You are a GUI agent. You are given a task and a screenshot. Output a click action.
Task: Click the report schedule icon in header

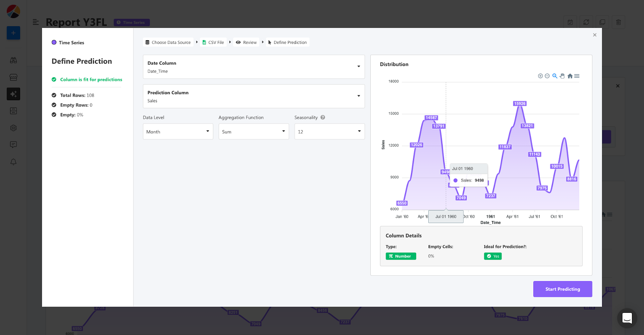click(570, 22)
